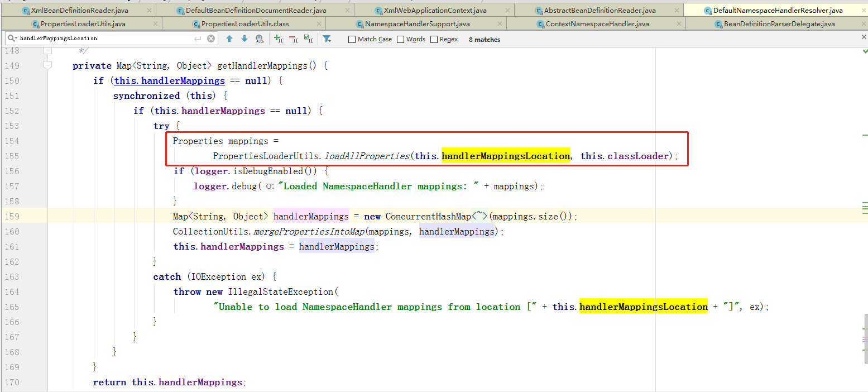
Task: Switch to DefaultBeanDefinitionDocumentReader.java tab
Action: [255, 10]
